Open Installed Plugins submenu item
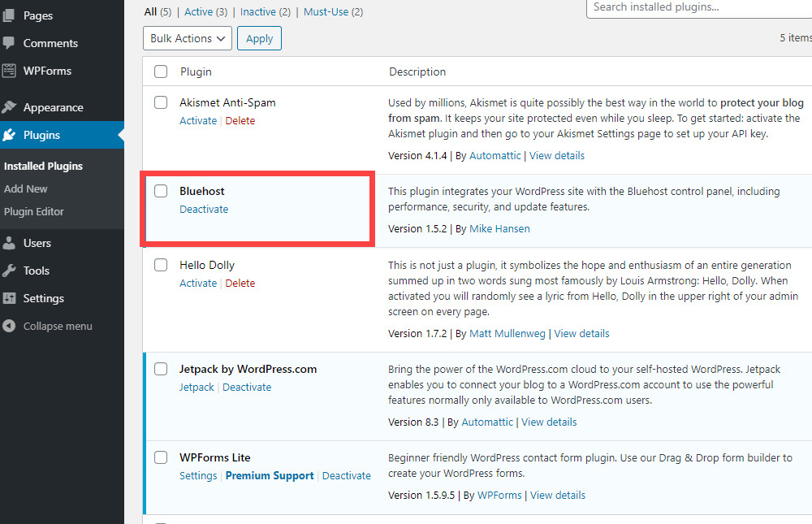This screenshot has height=524, width=812. pyautogui.click(x=44, y=166)
